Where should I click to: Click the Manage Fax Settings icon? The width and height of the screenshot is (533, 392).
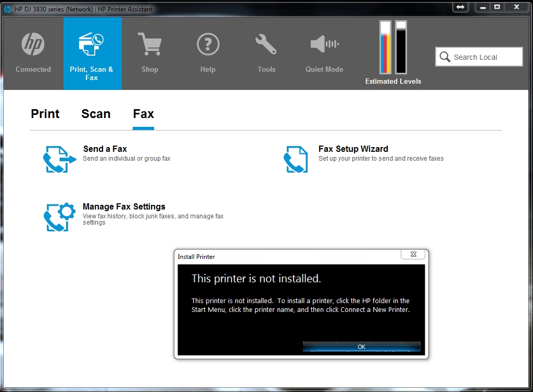tap(59, 217)
